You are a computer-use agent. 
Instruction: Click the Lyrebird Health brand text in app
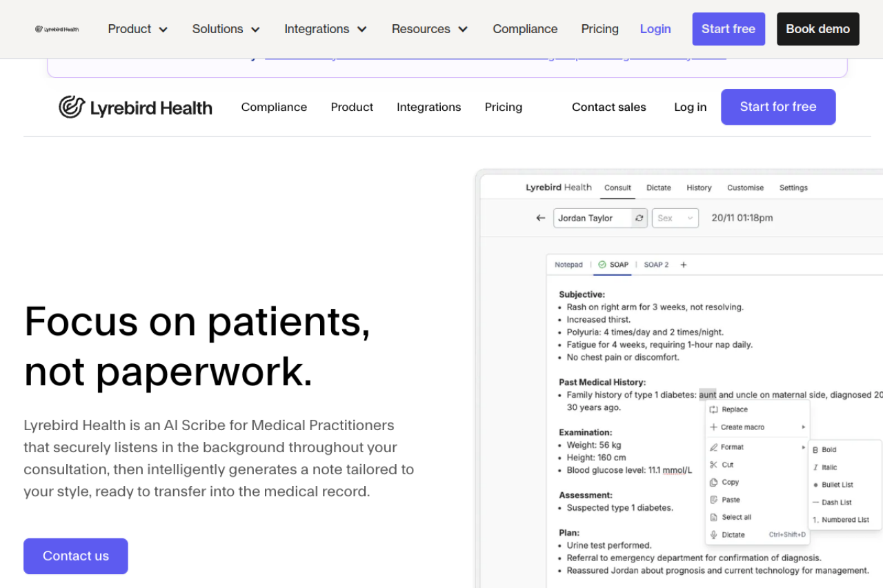(559, 187)
